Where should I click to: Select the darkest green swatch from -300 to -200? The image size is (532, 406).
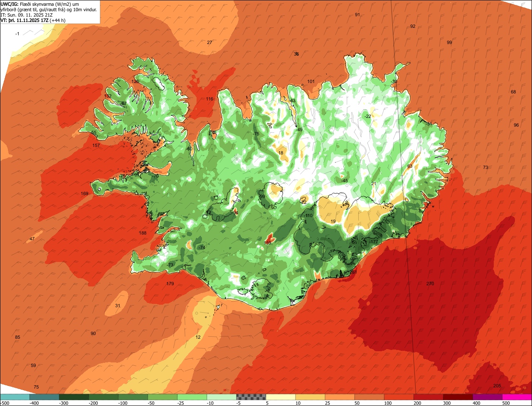tap(74, 397)
